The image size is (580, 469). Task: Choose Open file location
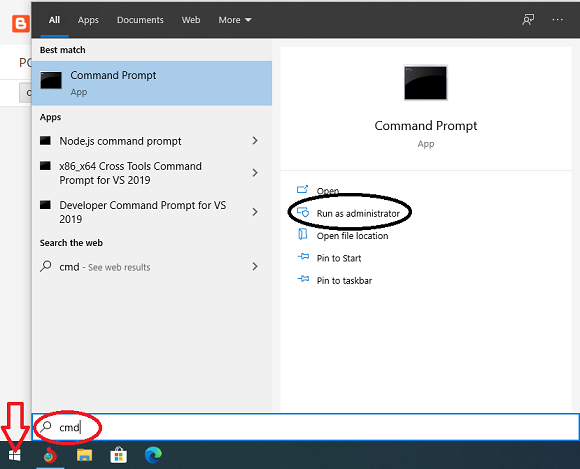click(x=353, y=236)
